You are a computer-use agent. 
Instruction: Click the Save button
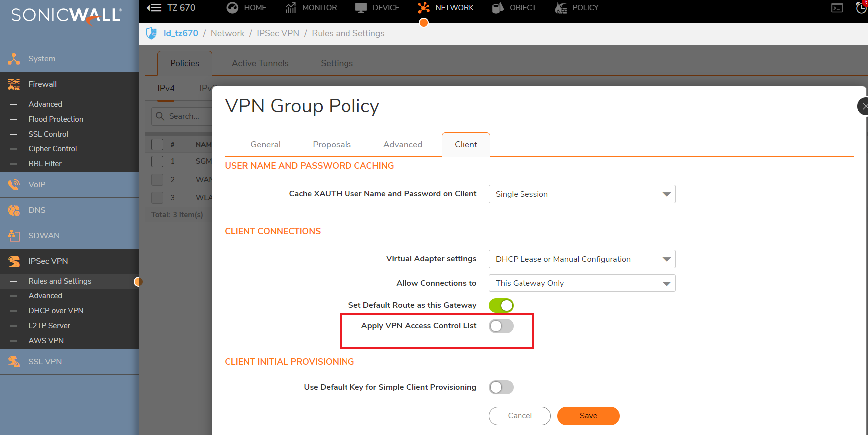click(x=588, y=416)
